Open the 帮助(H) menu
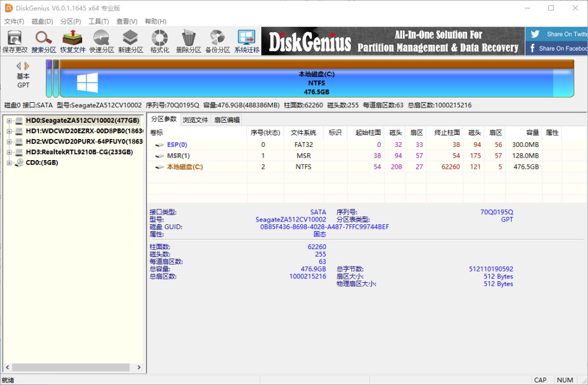 point(156,21)
